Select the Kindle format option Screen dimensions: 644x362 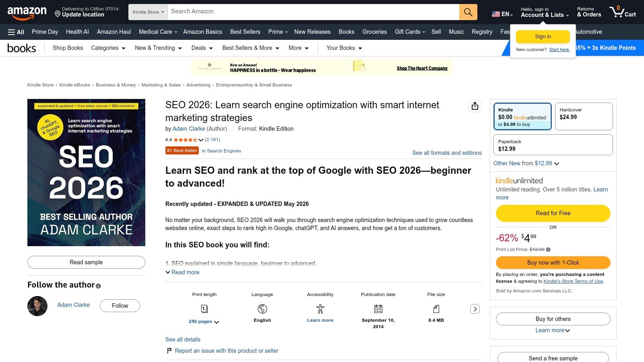522,116
